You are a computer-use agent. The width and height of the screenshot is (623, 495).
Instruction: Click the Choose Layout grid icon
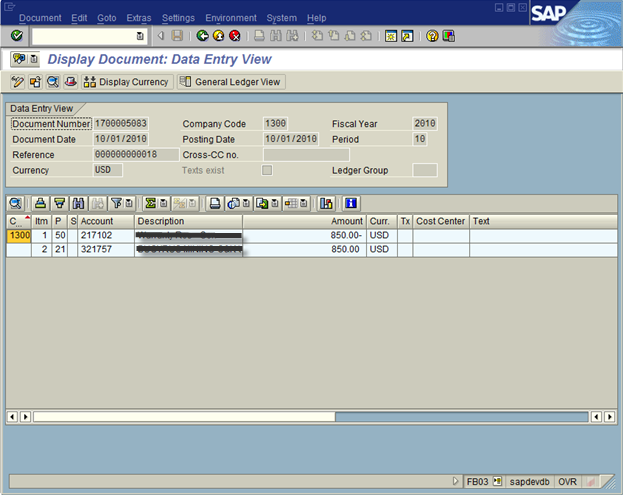[291, 204]
